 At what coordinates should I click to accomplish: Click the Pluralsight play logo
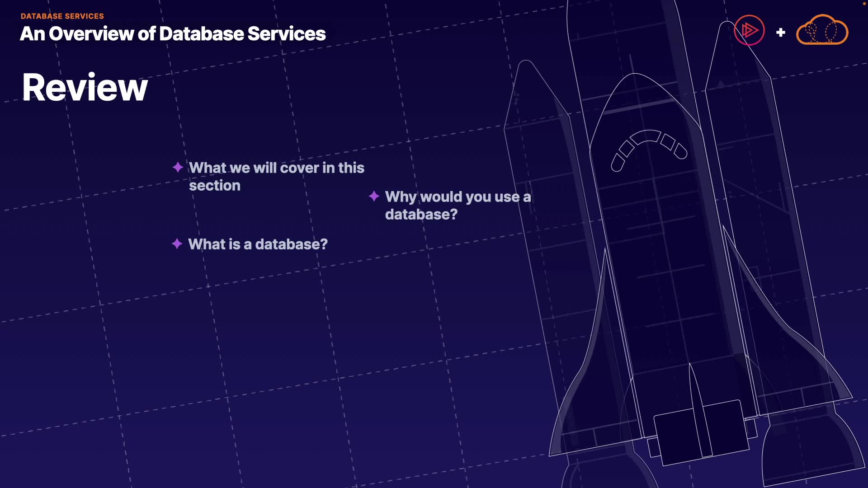pyautogui.click(x=749, y=30)
